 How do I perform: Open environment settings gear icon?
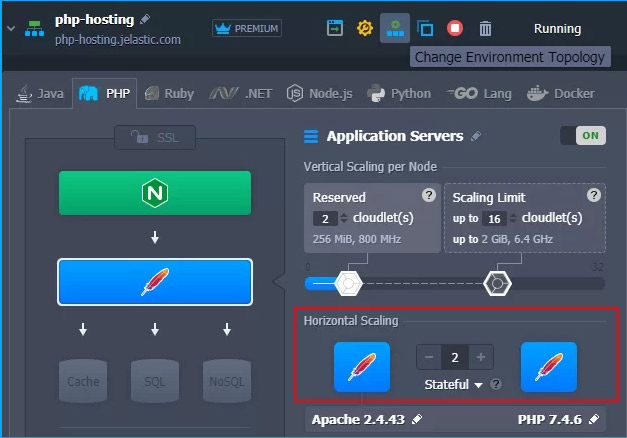coord(365,28)
